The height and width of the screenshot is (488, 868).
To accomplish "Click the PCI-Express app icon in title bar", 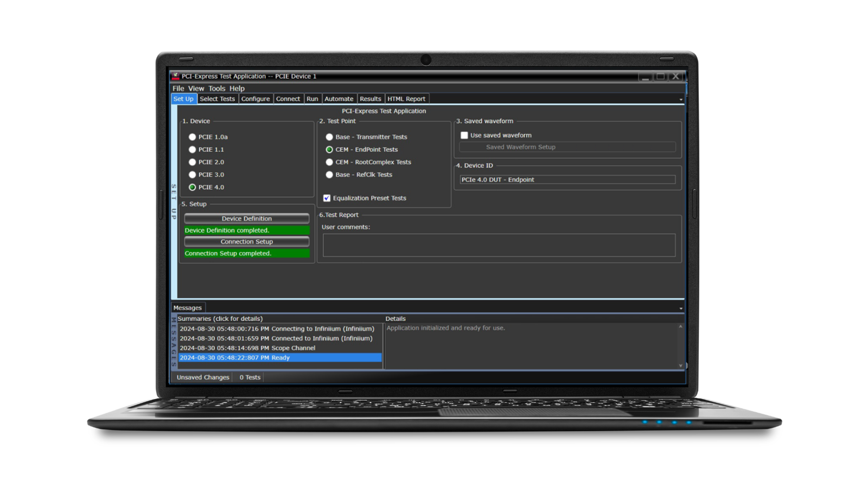I will pos(175,76).
